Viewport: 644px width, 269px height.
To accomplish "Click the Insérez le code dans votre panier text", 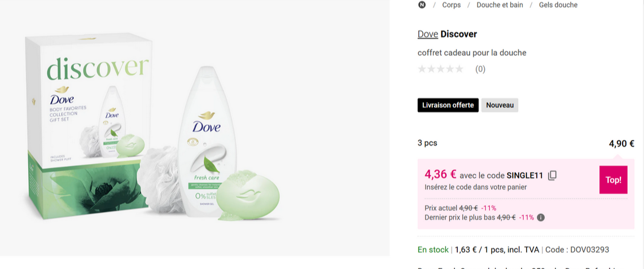I will coord(475,187).
